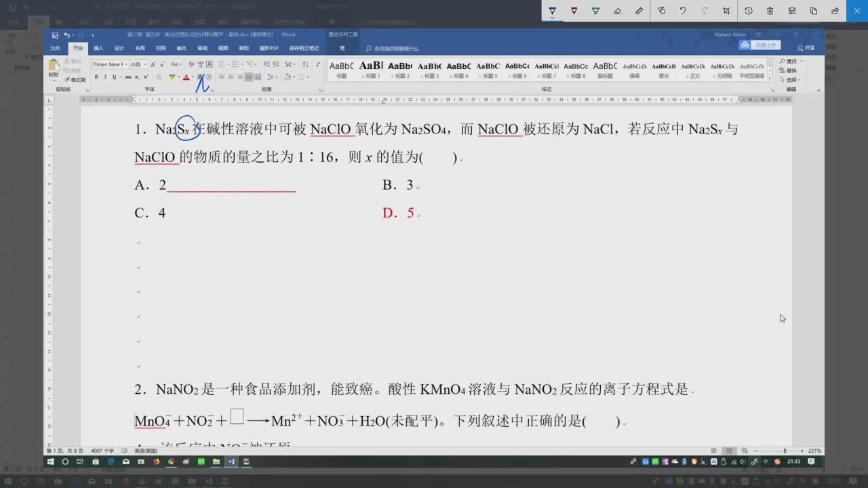Click 替换 Replace in editing group
Screen dimensions: 868x488
click(788, 70)
